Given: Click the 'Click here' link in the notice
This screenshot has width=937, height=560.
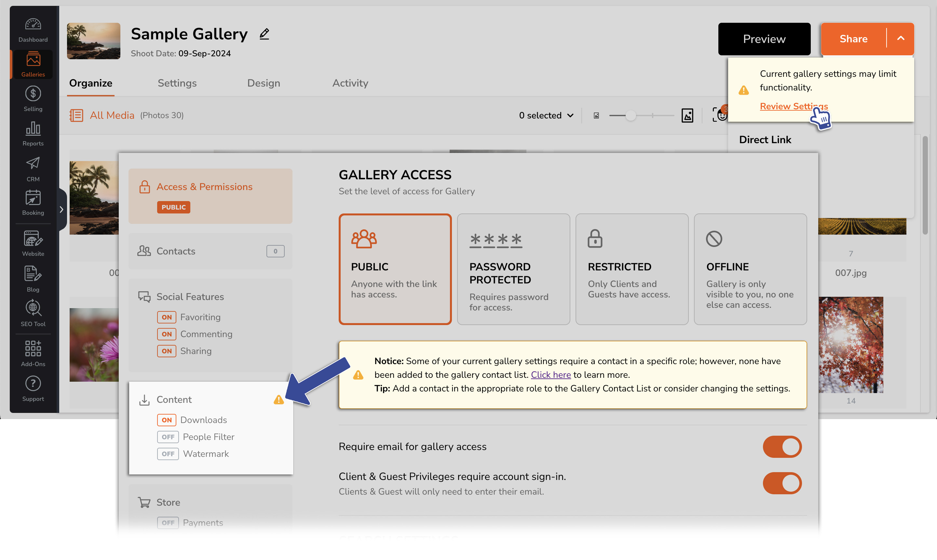Looking at the screenshot, I should tap(551, 375).
